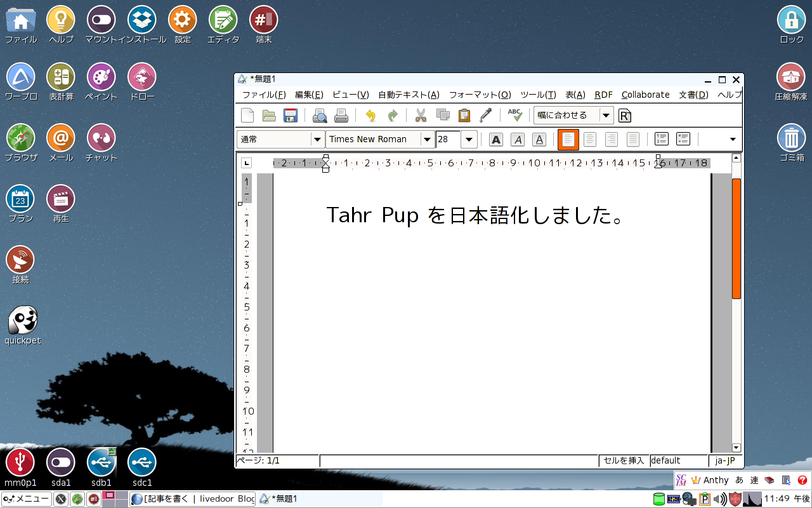Select right text alignment
The height and width of the screenshot is (508, 812).
point(612,140)
